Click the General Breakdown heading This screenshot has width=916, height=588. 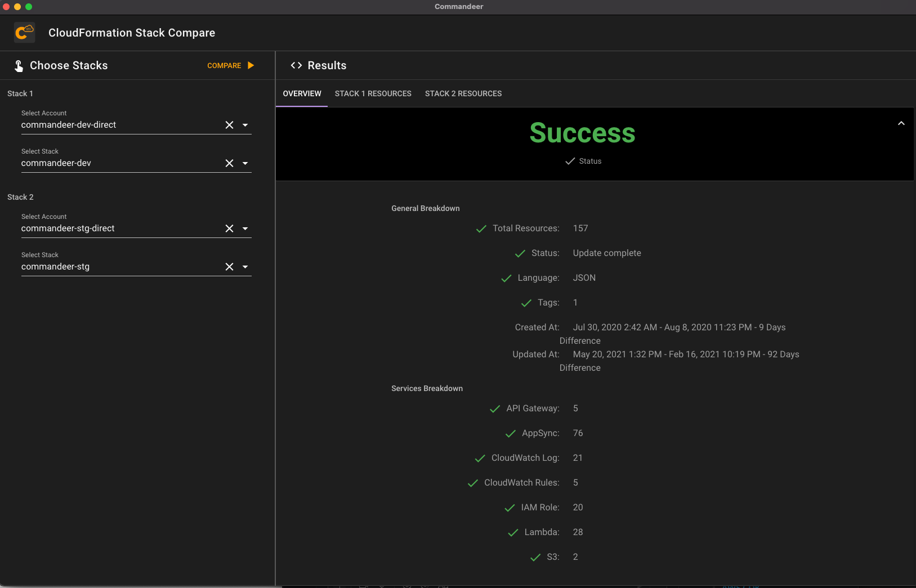(425, 208)
